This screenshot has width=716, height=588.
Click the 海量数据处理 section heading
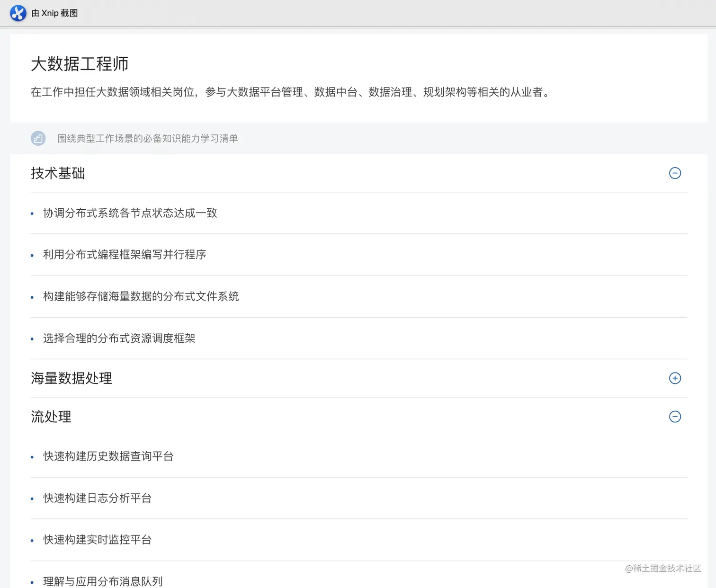[72, 378]
